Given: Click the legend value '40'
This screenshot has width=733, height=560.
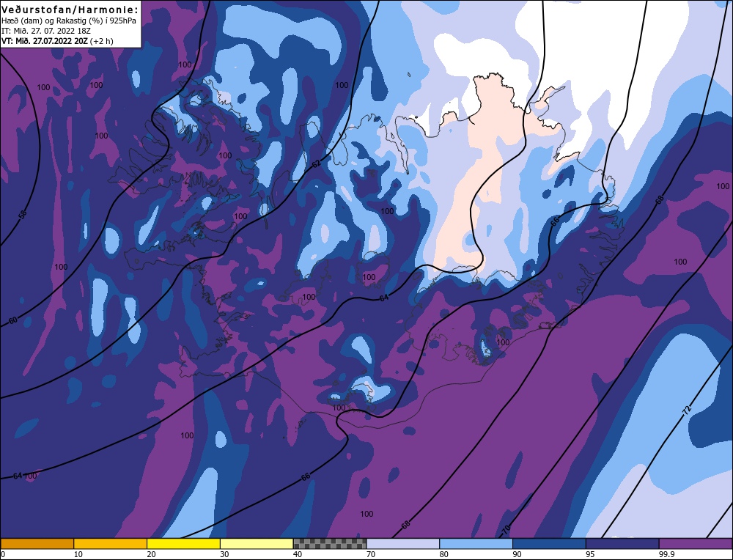Looking at the screenshot, I should click(x=298, y=554).
